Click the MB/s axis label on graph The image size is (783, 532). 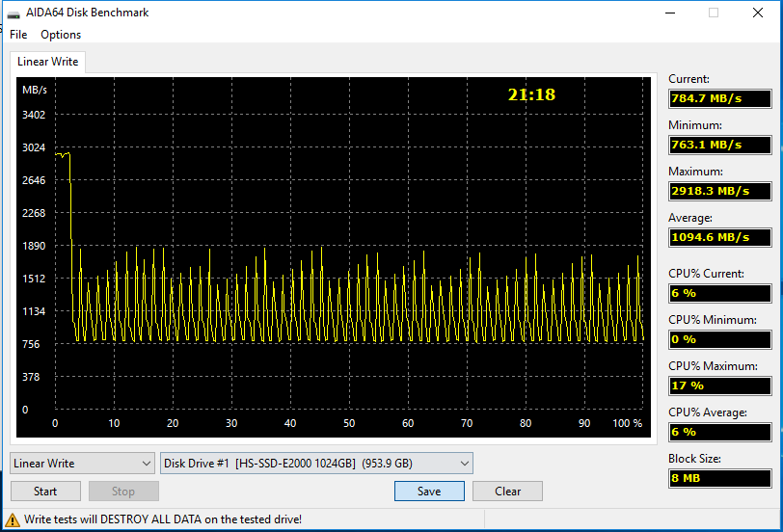(x=35, y=90)
